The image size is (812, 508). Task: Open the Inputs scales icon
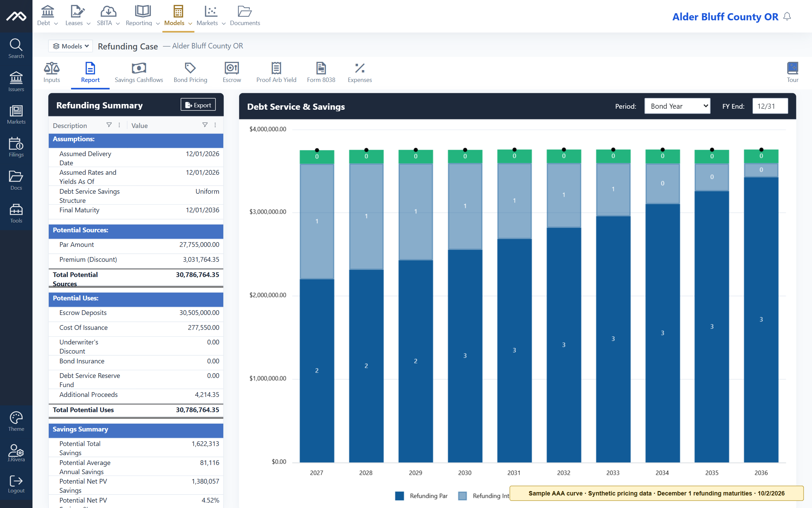pos(51,72)
